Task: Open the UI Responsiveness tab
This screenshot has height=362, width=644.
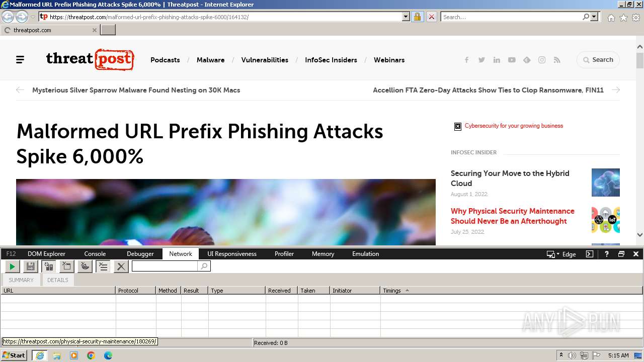Action: [232, 254]
